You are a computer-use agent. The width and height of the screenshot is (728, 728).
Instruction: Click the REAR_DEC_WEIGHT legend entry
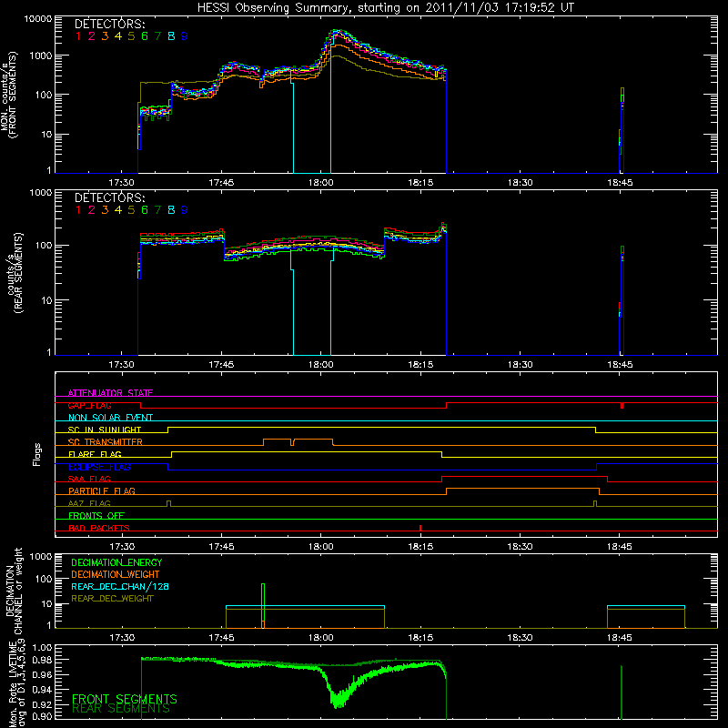112,599
